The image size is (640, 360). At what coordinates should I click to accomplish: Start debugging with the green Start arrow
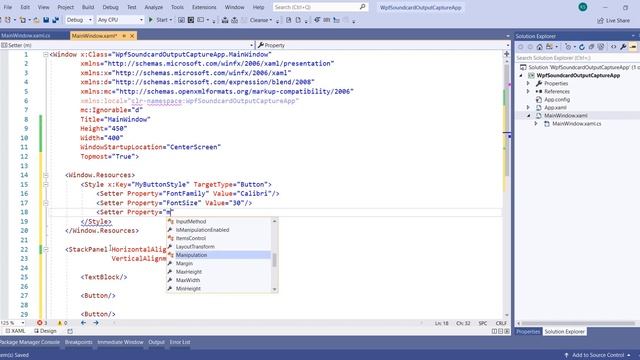tap(151, 20)
